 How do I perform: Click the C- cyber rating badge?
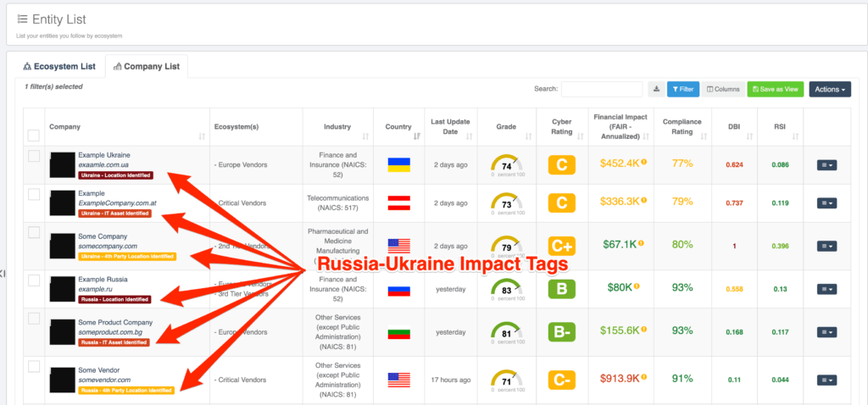562,380
